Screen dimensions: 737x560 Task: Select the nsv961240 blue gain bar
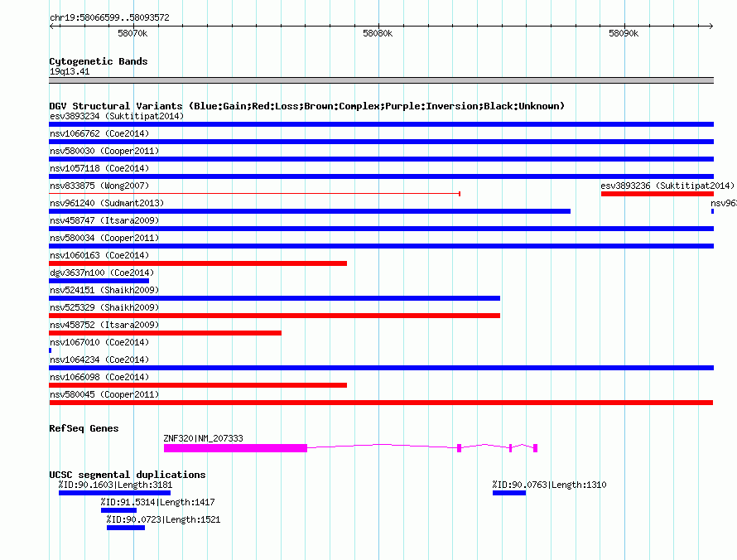click(x=310, y=211)
